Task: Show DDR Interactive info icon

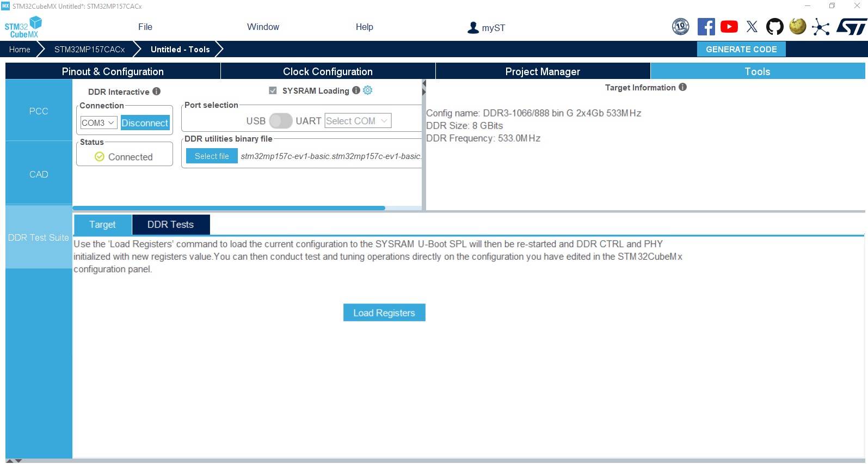Action: pos(156,91)
